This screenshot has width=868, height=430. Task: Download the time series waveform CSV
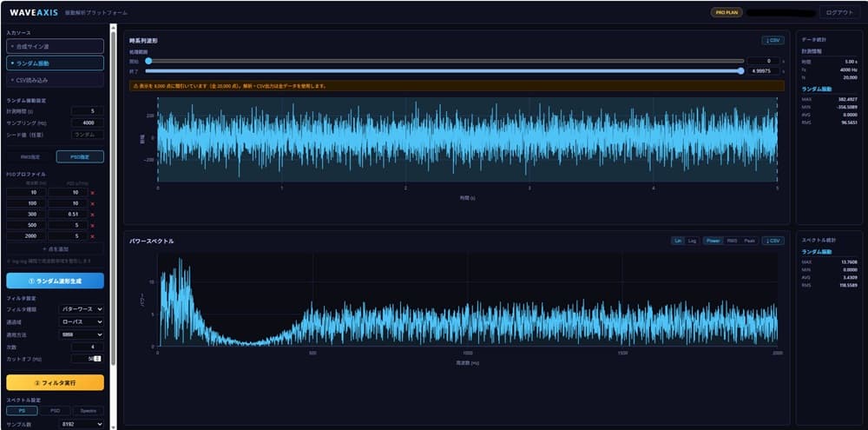[773, 41]
